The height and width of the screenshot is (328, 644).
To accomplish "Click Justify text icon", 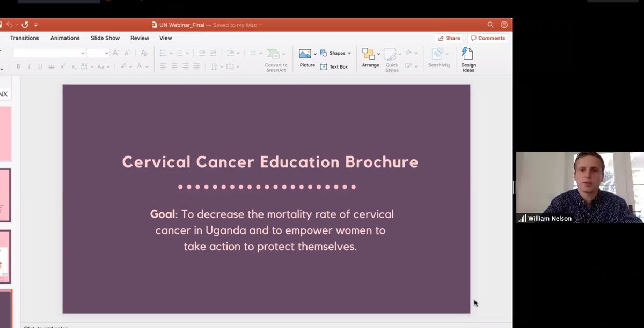I will 196,66.
